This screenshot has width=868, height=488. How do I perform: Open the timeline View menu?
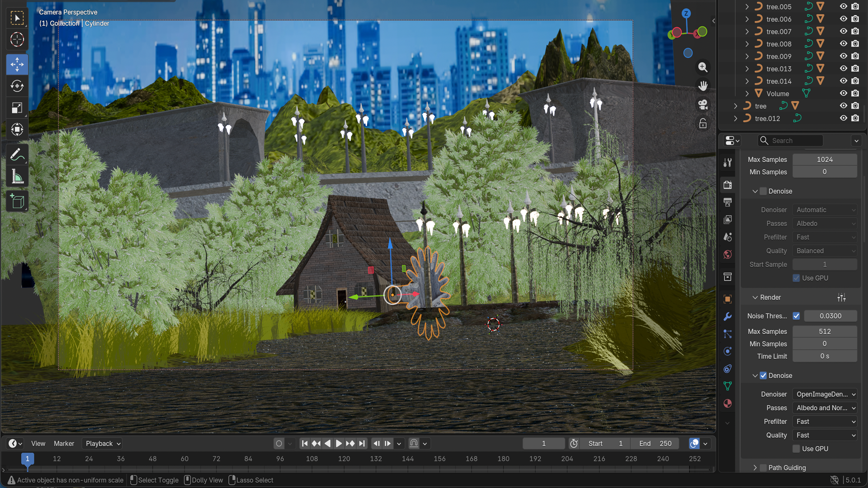click(38, 443)
